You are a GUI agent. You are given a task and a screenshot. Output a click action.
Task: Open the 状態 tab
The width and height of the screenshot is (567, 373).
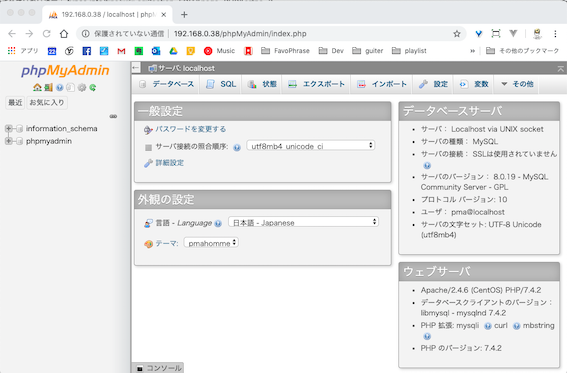pos(262,84)
